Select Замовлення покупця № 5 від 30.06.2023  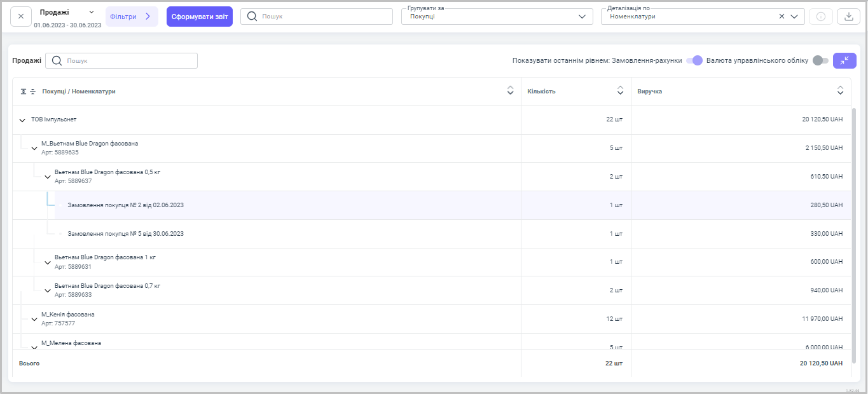(x=125, y=234)
